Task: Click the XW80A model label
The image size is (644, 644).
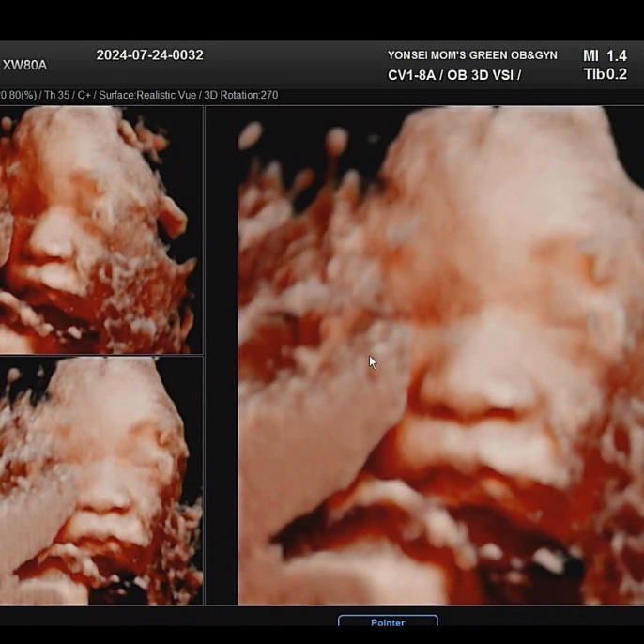Action: click(x=24, y=65)
